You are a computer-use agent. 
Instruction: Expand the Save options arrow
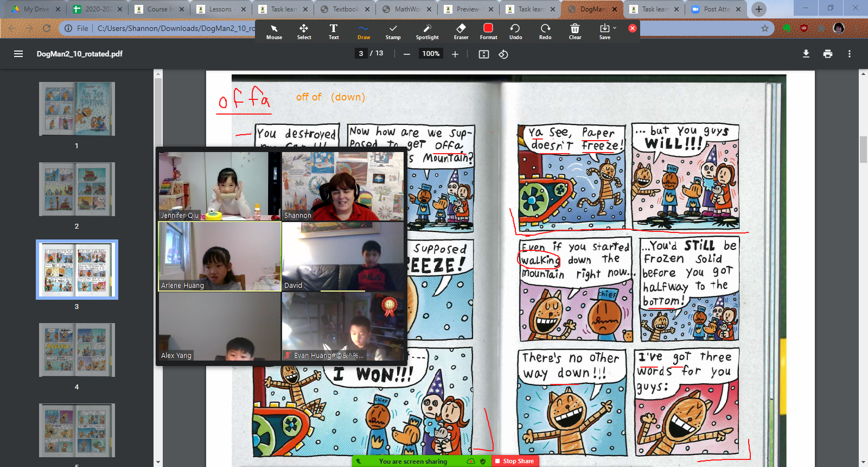[x=615, y=28]
